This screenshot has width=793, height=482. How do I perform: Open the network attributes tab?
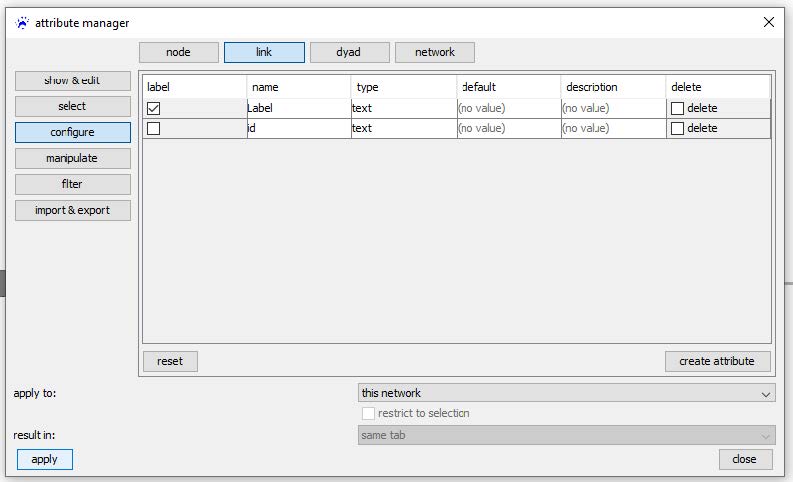click(x=434, y=52)
